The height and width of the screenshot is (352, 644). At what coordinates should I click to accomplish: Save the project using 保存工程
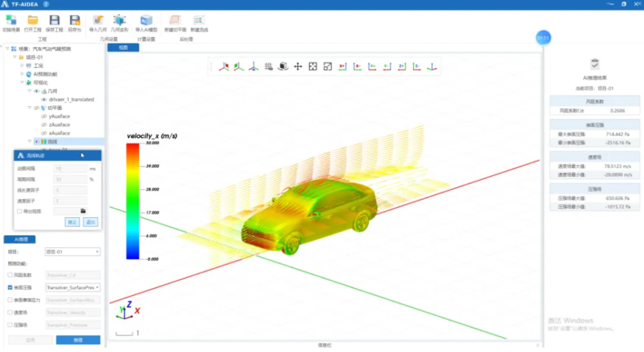55,23
